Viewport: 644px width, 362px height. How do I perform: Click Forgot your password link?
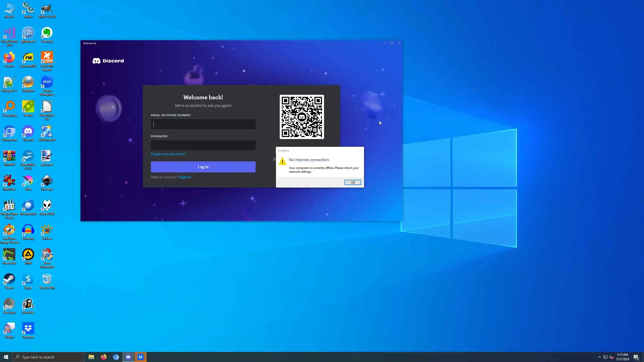point(168,154)
